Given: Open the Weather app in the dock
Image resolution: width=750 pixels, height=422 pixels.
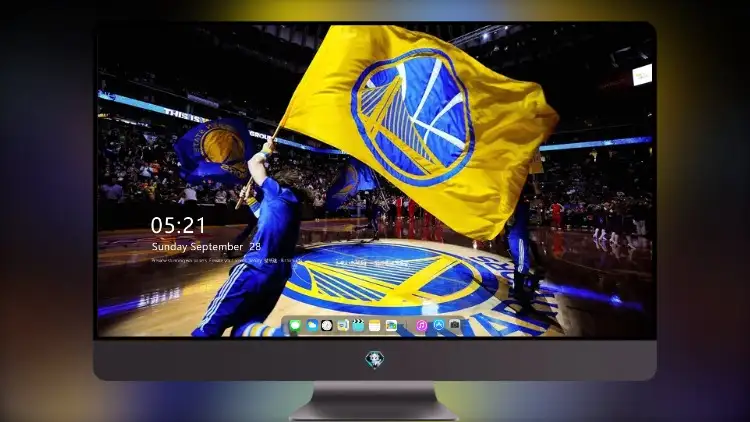Looking at the screenshot, I should coord(312,326).
